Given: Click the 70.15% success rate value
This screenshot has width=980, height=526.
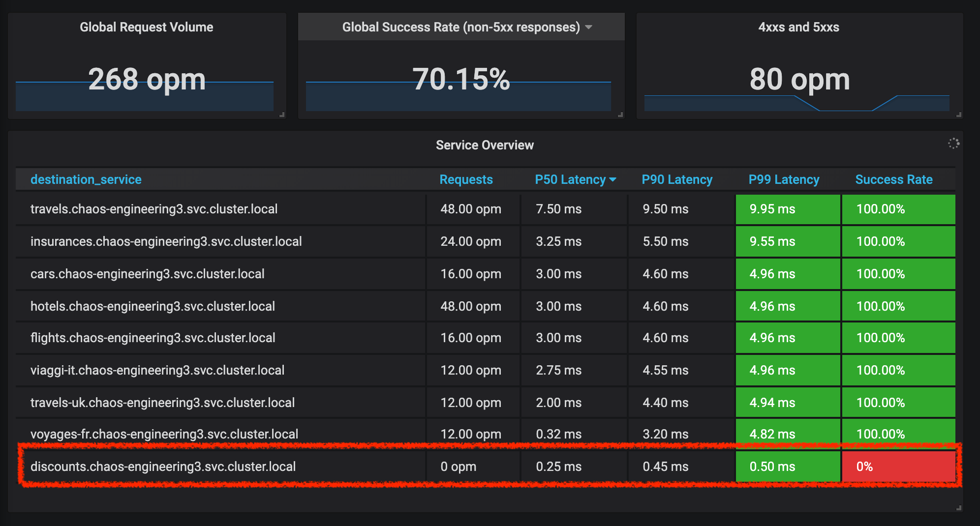Looking at the screenshot, I should tap(461, 79).
